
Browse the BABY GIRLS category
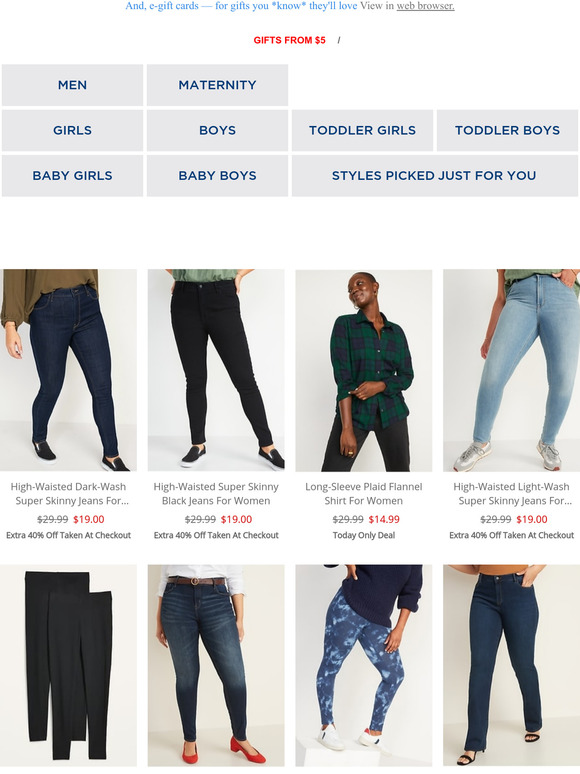[72, 176]
